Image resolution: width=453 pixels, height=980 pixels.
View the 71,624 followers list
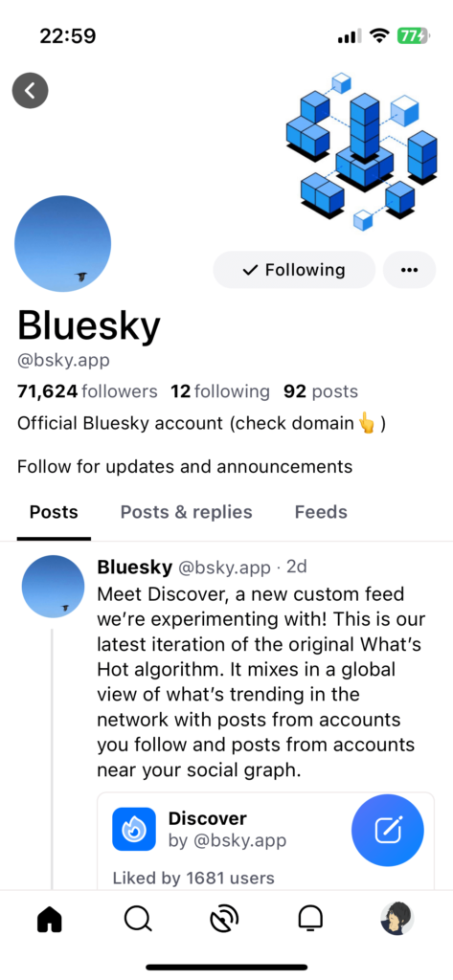tap(87, 391)
